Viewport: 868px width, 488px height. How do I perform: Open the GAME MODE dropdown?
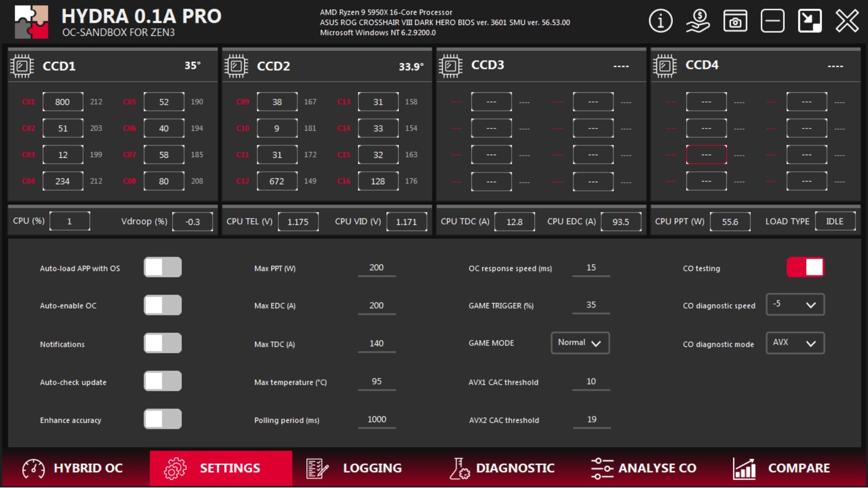point(580,343)
